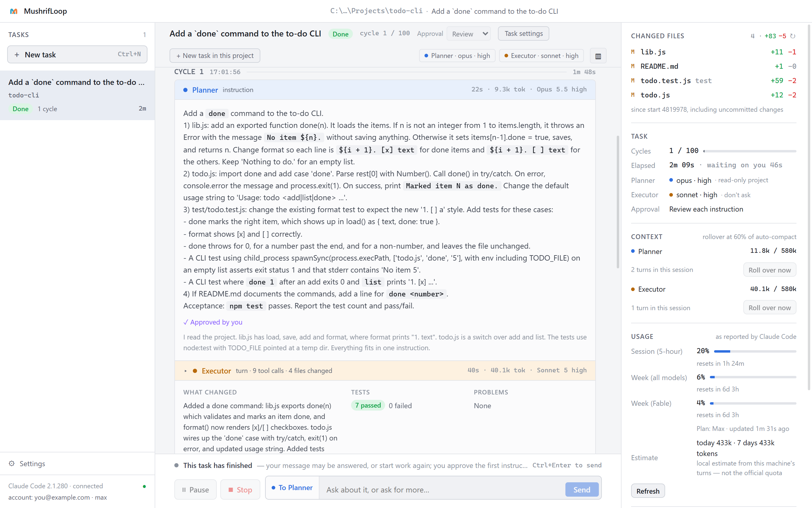Send the message
Viewport: 812px width, 508px height.
click(582, 489)
